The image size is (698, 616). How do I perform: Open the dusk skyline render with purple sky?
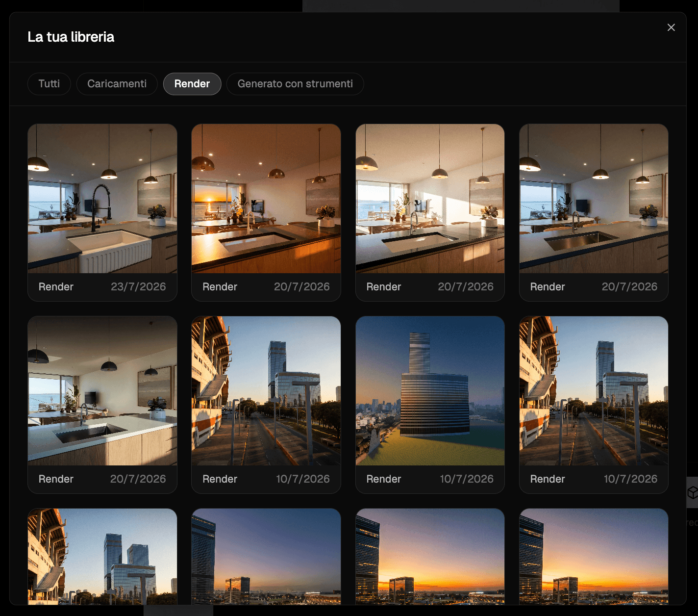[x=266, y=557]
